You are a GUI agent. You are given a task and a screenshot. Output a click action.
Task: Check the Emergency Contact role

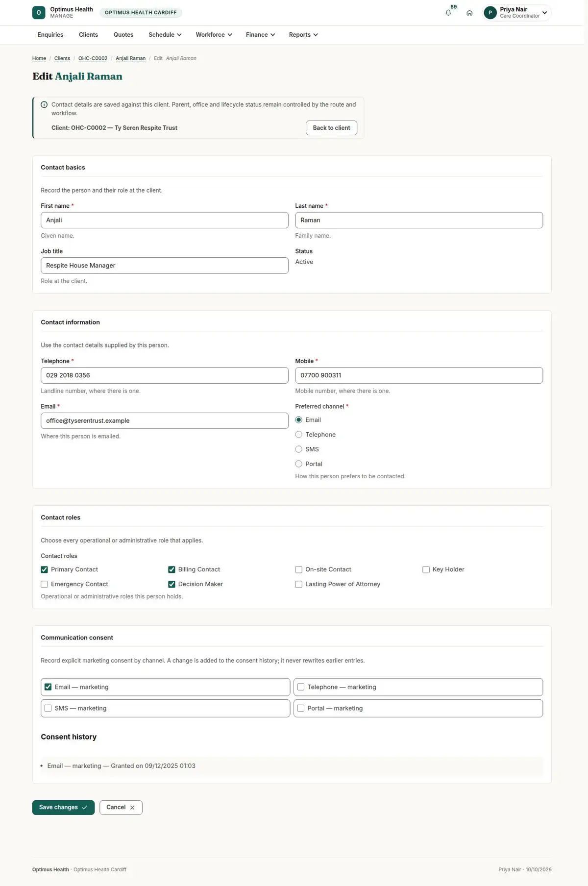45,584
